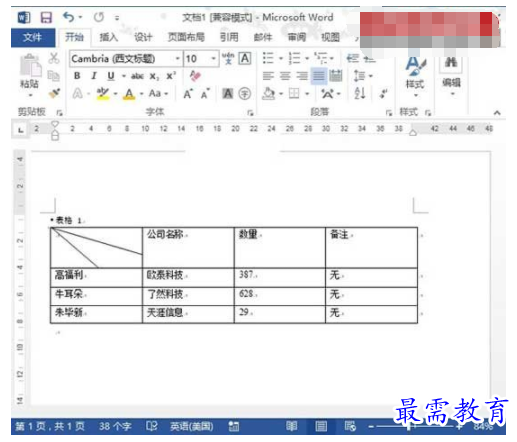Click the phonetic guide icon
The width and height of the screenshot is (517, 442).
coord(228,59)
